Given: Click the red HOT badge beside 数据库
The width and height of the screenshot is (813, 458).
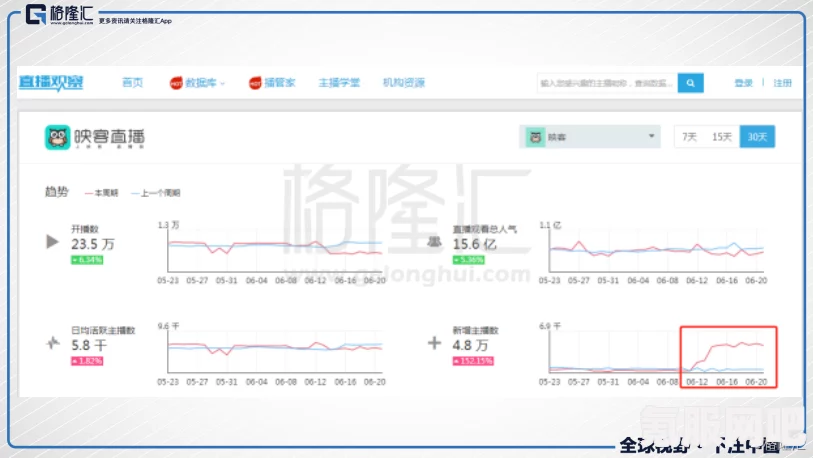Looking at the screenshot, I should pos(176,82).
